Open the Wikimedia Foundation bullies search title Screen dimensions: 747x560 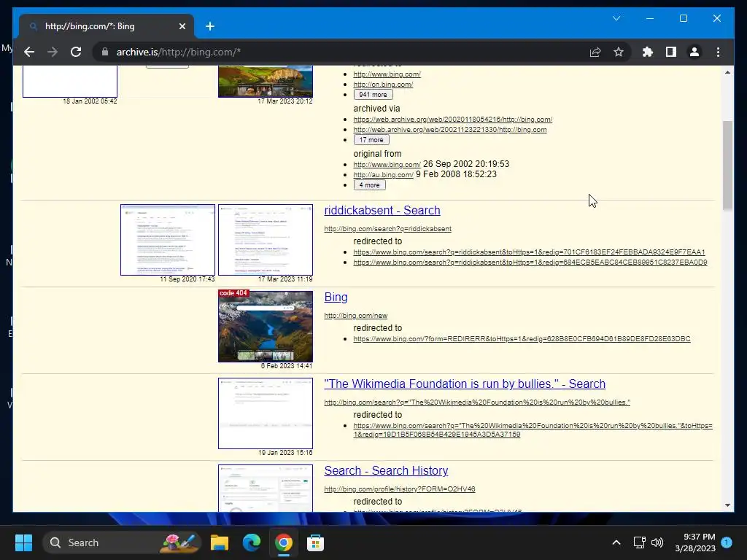(465, 384)
